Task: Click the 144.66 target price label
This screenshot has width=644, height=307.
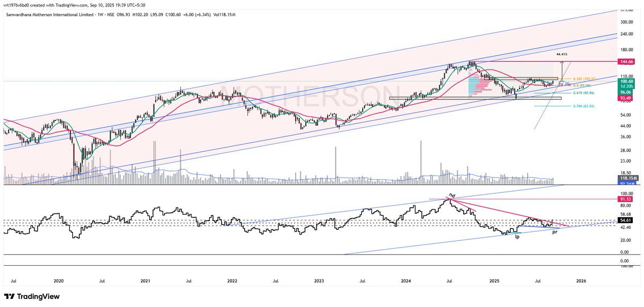Action: coord(627,62)
